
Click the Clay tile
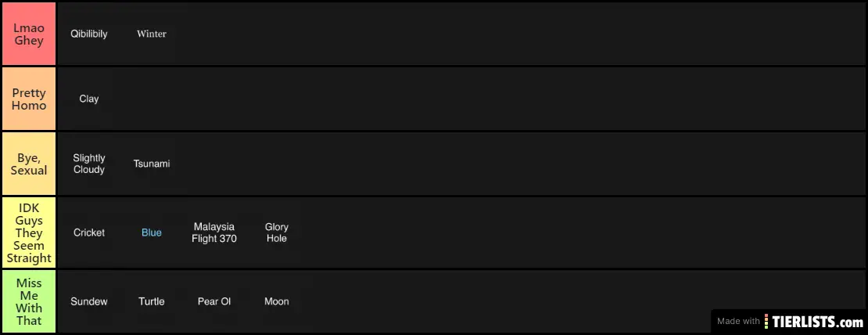[x=89, y=99]
